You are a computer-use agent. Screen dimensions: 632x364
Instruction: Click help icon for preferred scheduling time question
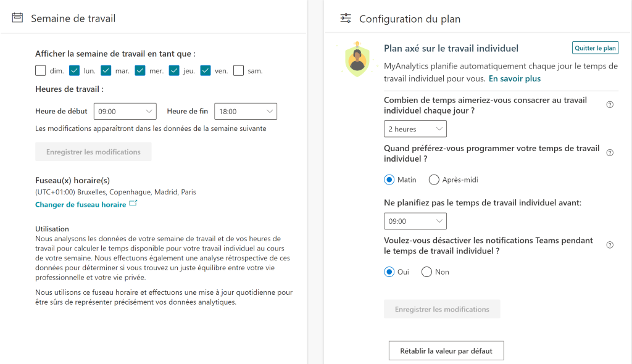610,153
